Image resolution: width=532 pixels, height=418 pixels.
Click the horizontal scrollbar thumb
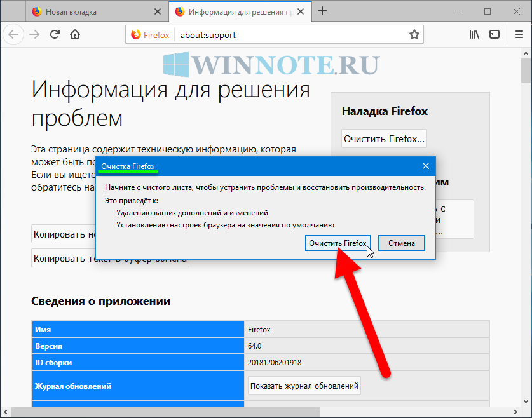click(x=165, y=412)
